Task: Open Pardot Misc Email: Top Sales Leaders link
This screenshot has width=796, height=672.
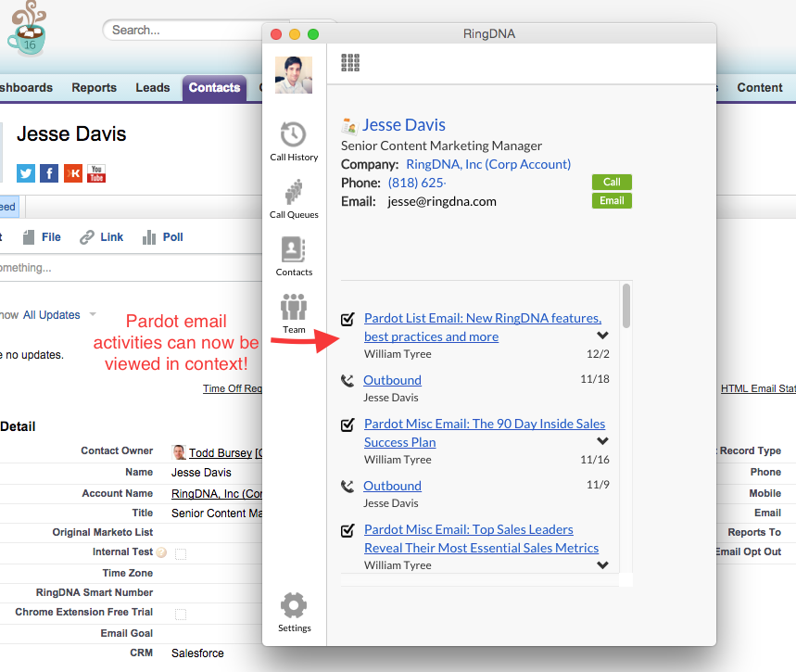Action: point(481,539)
